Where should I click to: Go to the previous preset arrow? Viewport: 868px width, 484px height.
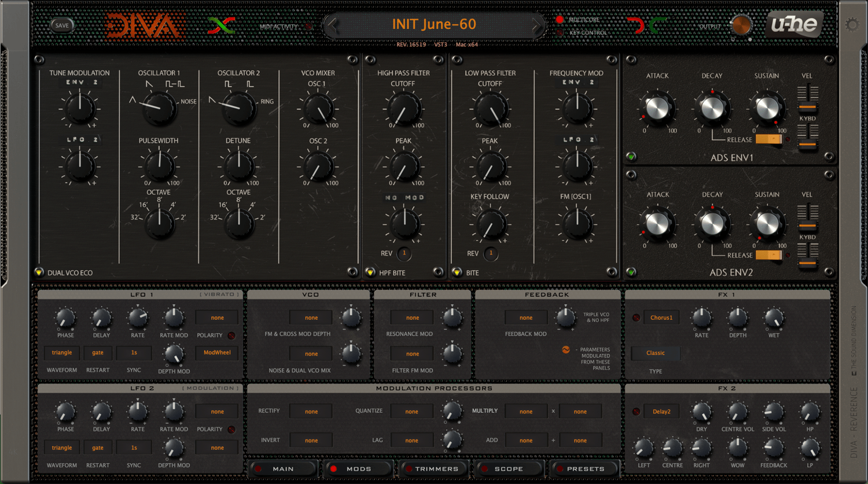(x=332, y=25)
